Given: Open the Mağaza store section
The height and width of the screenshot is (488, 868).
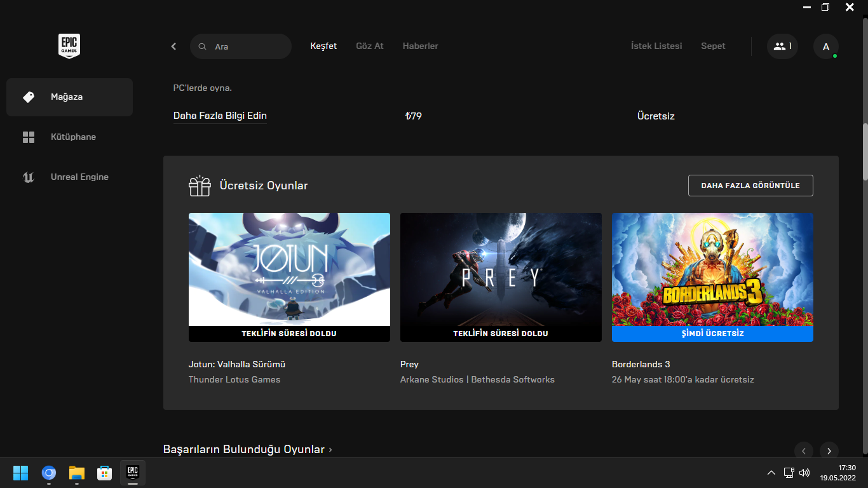Looking at the screenshot, I should [69, 97].
